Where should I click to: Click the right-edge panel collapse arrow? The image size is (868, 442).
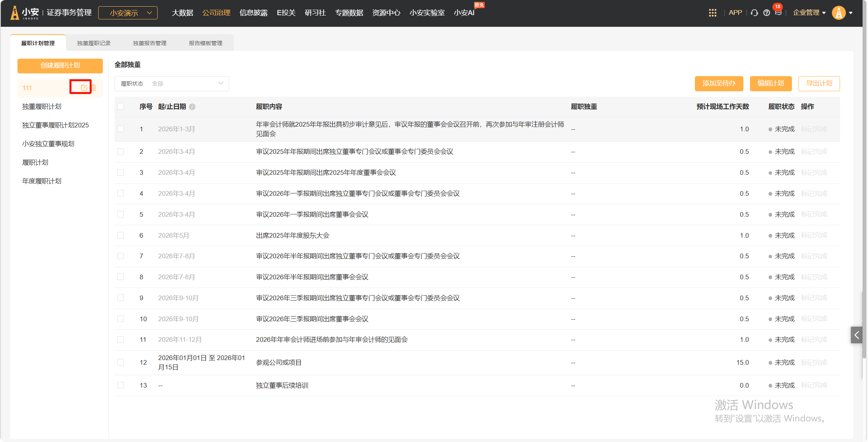click(856, 335)
